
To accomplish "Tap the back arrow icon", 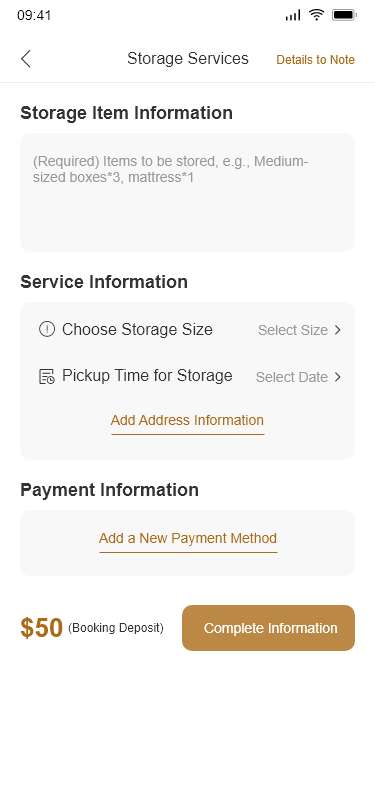I will tap(26, 59).
